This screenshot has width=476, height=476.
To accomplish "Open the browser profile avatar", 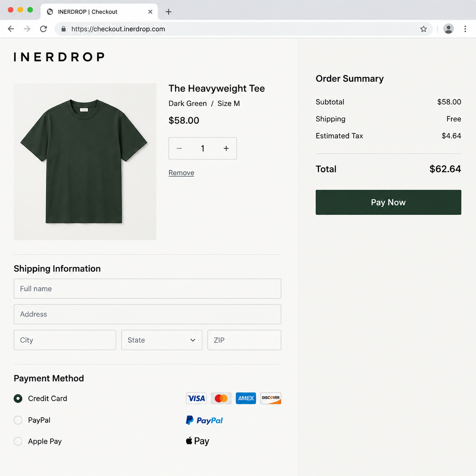I will [449, 29].
